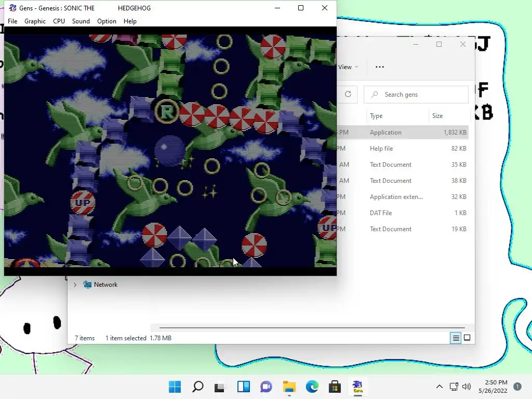Image resolution: width=532 pixels, height=399 pixels.
Task: Open the See more ellipsis in File Explorer
Action: 380,67
